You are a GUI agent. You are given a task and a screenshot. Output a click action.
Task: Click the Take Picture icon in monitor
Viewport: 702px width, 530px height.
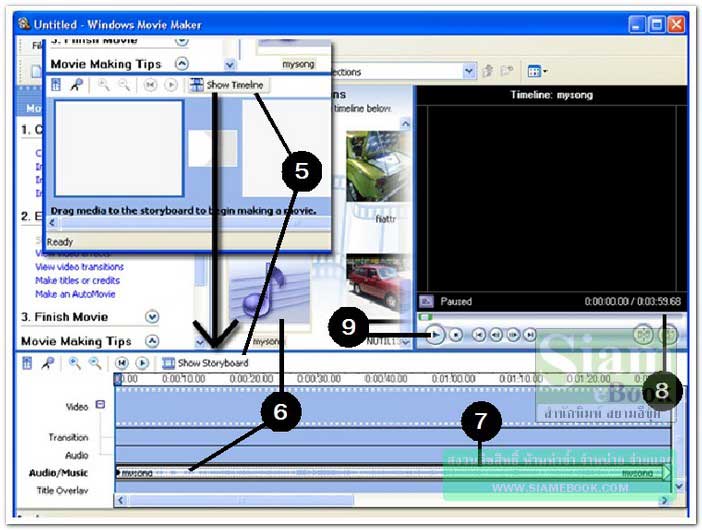pyautogui.click(x=668, y=334)
